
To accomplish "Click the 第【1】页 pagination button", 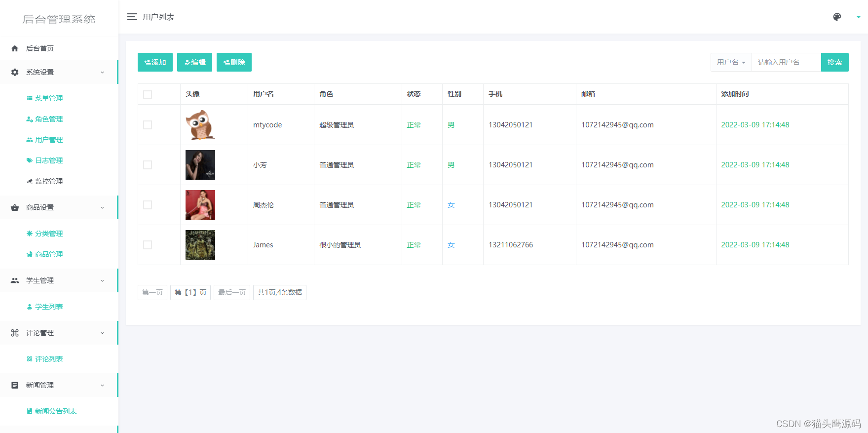I will 190,292.
